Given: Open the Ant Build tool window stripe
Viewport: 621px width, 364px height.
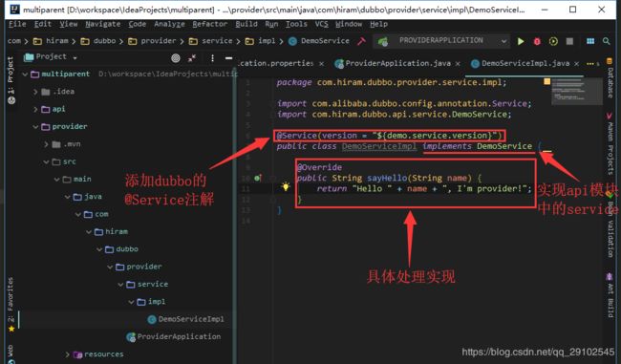Looking at the screenshot, I should pos(610,295).
